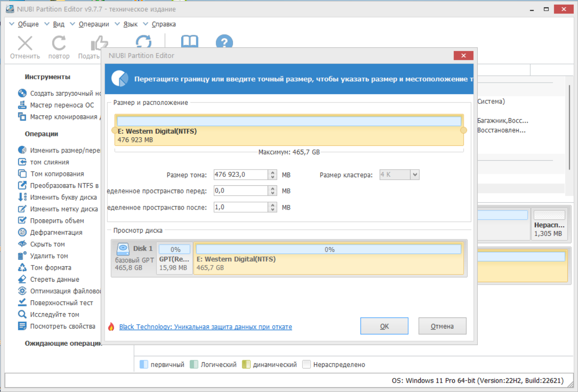This screenshot has height=392, width=578.
Task: Expand Размер кластера dropdown
Action: [x=415, y=175]
